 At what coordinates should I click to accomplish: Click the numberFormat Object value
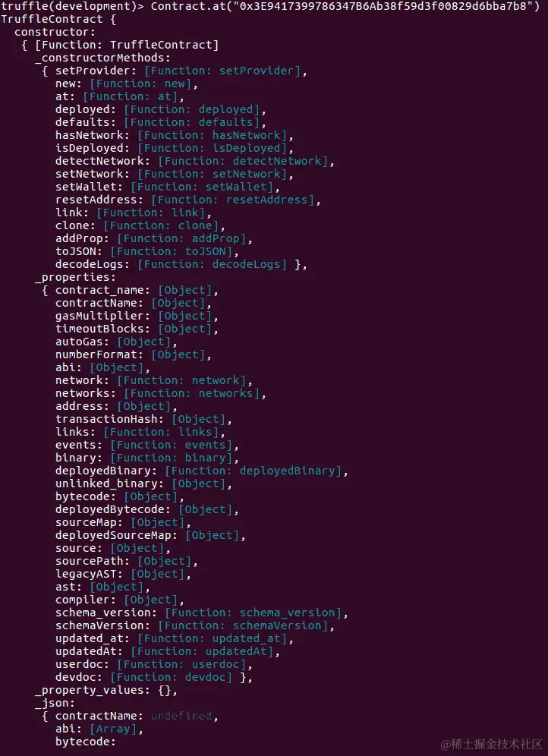pyautogui.click(x=181, y=354)
